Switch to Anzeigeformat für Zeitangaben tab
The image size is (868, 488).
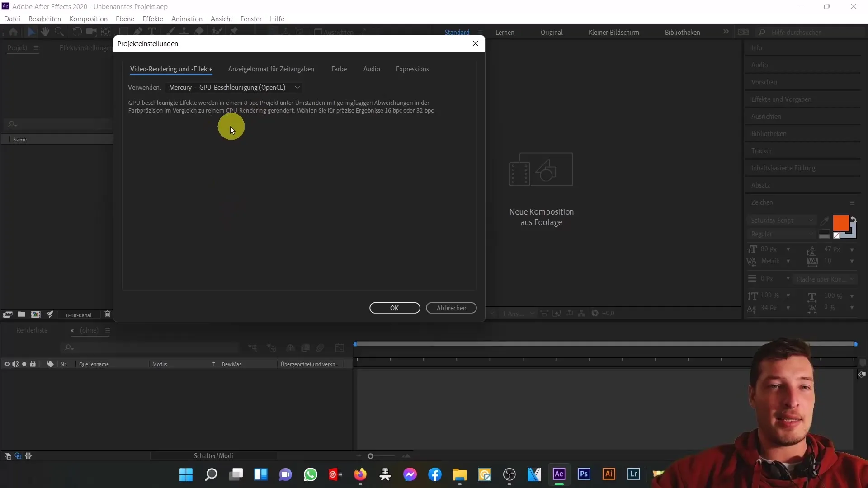pyautogui.click(x=271, y=69)
